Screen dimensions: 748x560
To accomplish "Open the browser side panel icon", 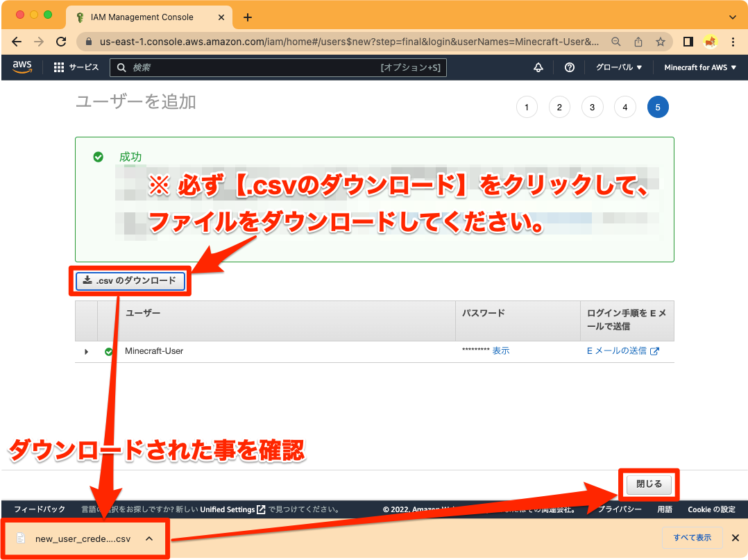I will 688,42.
